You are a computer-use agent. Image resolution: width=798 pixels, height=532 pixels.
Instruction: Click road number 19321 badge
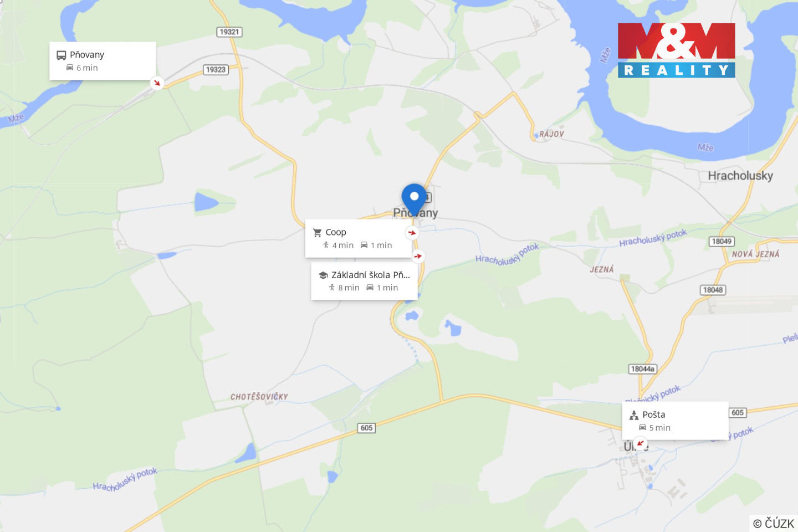click(229, 32)
